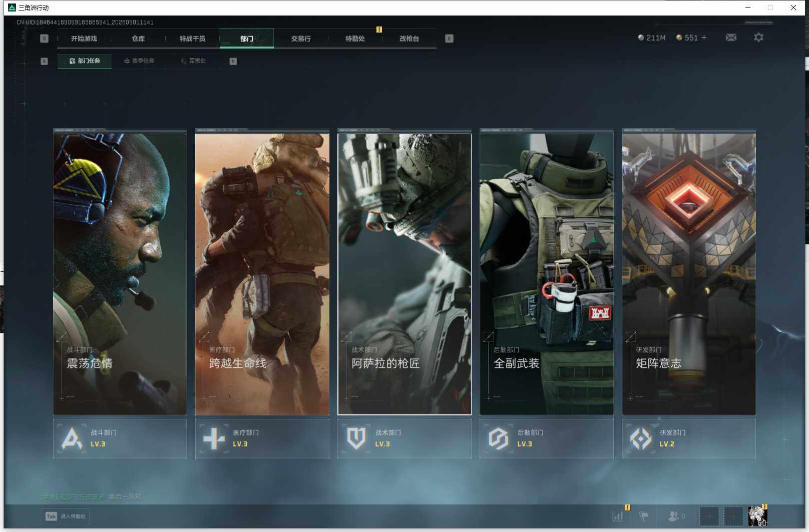Click the plus icon beside 551
This screenshot has width=809, height=532.
click(x=704, y=38)
